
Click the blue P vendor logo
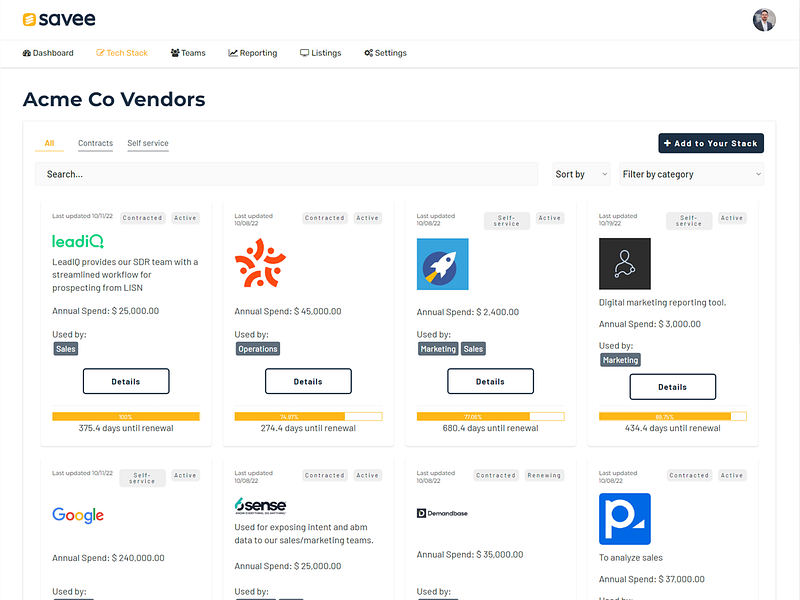coord(624,519)
